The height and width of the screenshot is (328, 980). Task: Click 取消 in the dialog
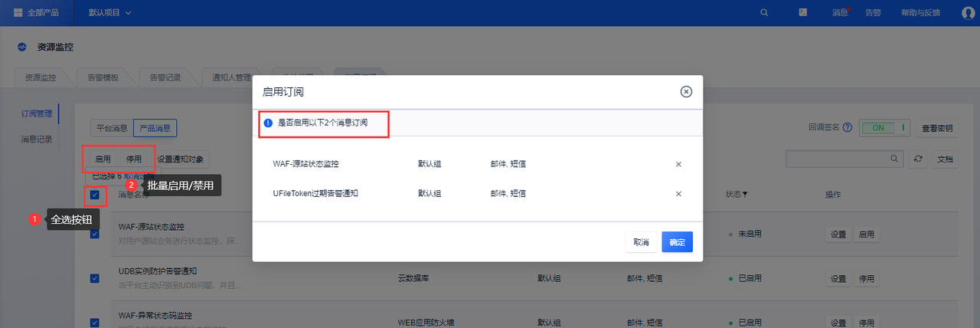tap(641, 242)
